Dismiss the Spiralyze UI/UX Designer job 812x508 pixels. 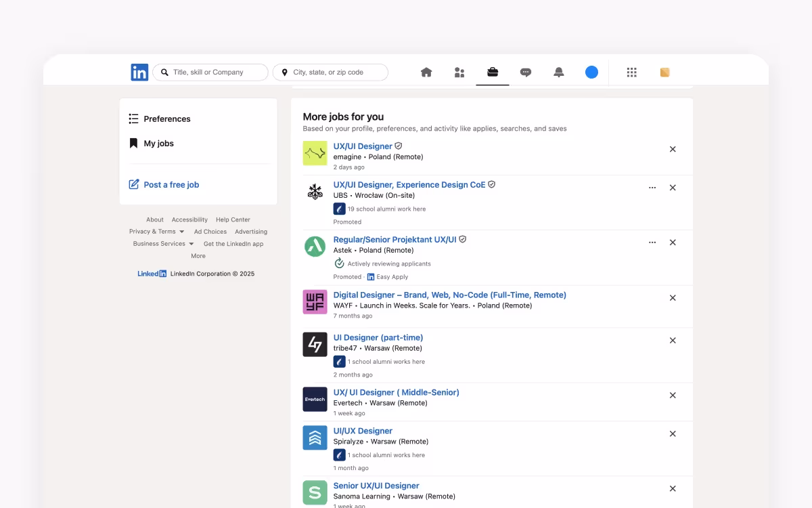tap(673, 433)
